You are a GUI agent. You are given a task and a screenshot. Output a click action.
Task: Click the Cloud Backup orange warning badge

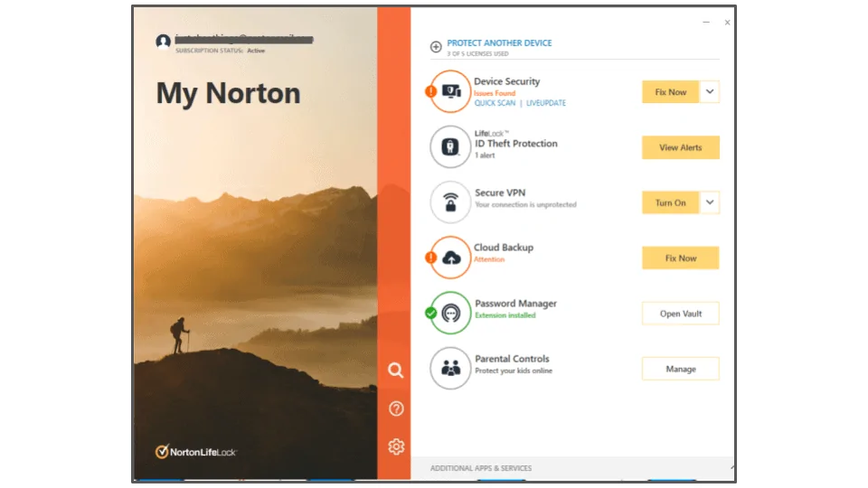pos(430,258)
